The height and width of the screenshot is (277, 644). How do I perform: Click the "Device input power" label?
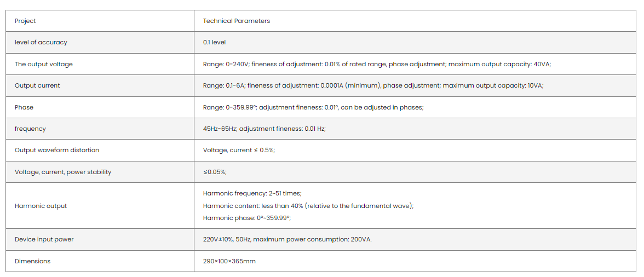click(x=44, y=239)
